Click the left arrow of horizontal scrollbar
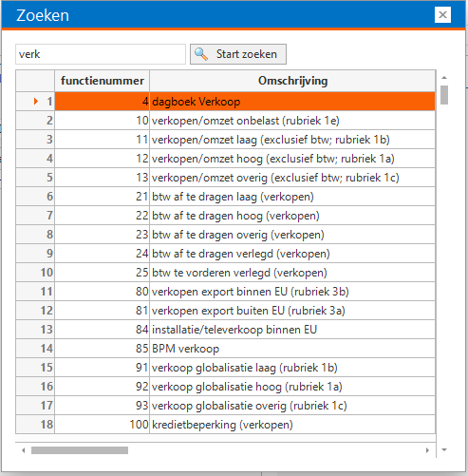 [x=23, y=450]
